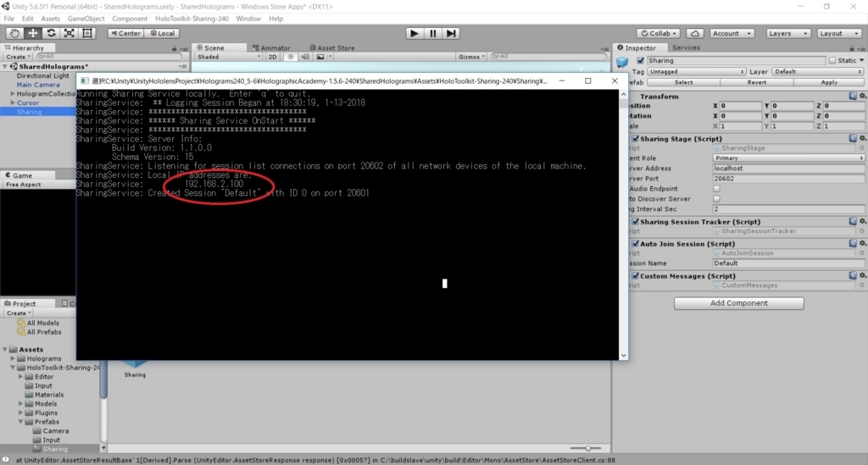Toggle Auto Discover Server checkbox
Viewport: 868px width, 465px height.
pyautogui.click(x=716, y=198)
